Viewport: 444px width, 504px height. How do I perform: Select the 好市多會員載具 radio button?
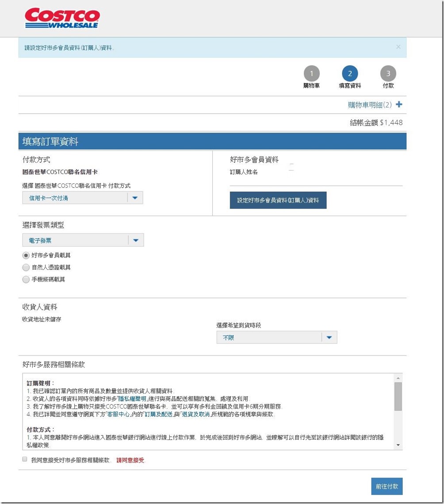[x=26, y=255]
